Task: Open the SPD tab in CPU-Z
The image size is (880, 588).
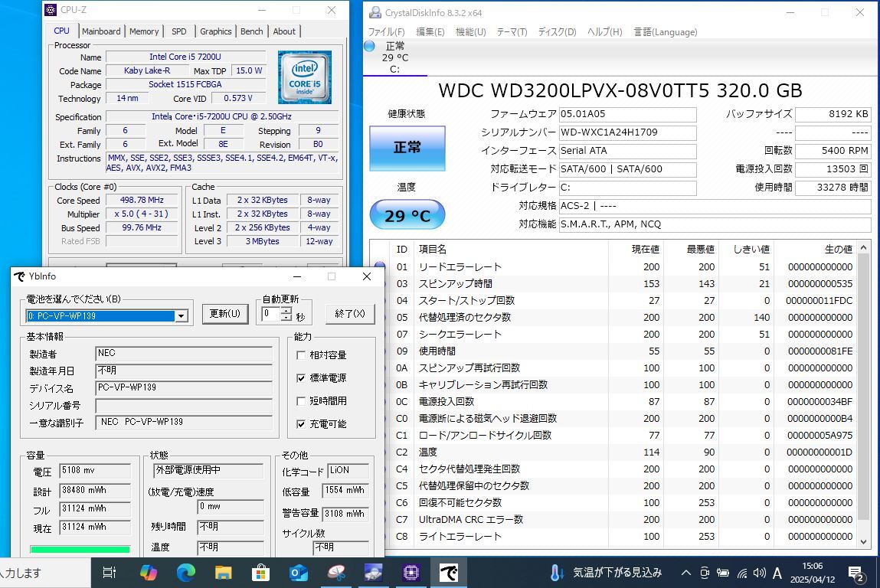Action: tap(179, 31)
